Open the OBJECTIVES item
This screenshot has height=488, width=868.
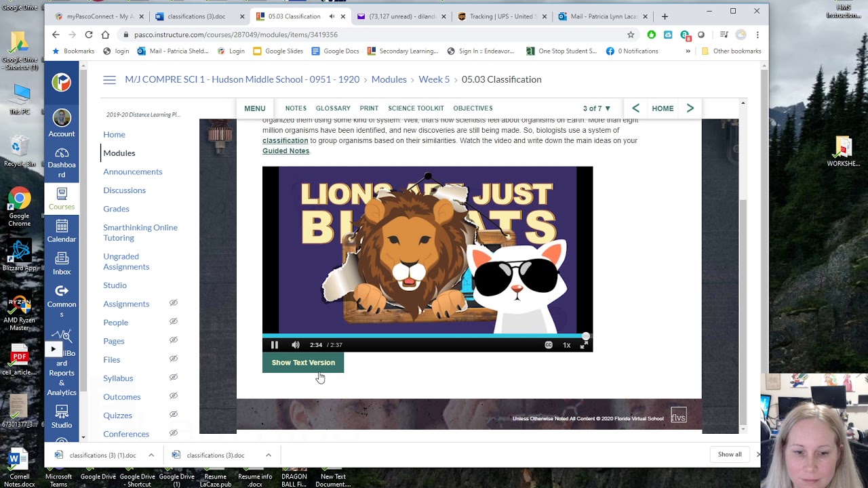coord(473,108)
